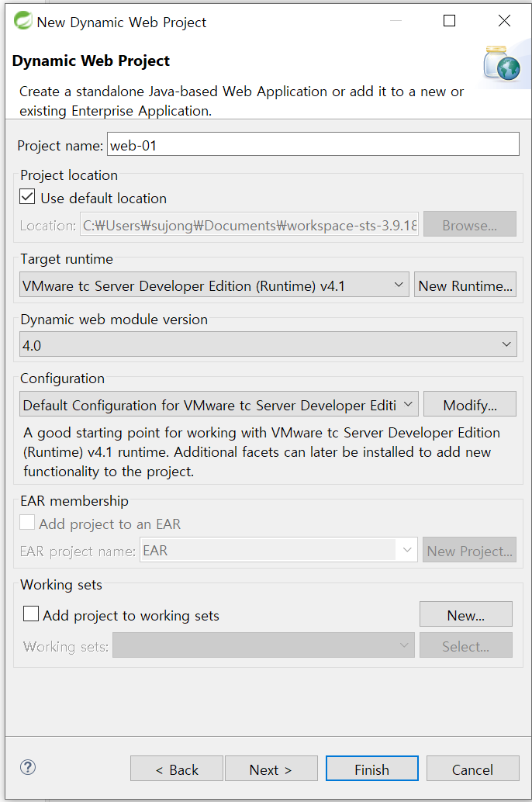This screenshot has height=802, width=532.
Task: Maximize the New Dynamic Web Project dialog
Action: 449,20
